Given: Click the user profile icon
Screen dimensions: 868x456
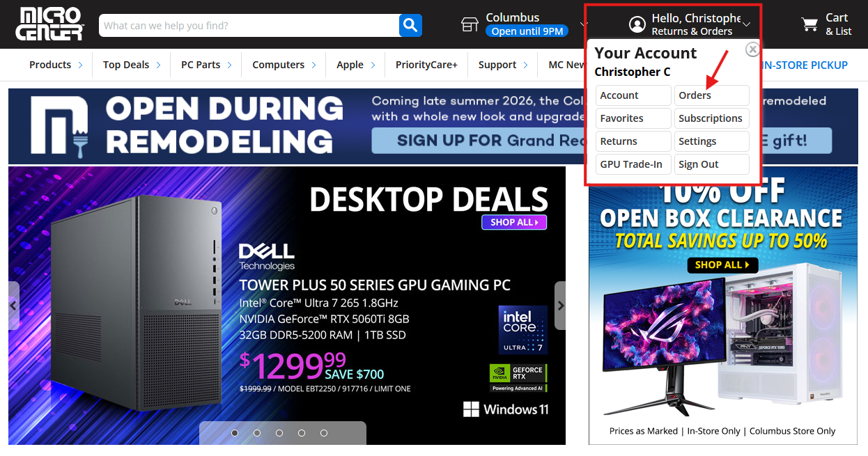Looking at the screenshot, I should [x=637, y=25].
